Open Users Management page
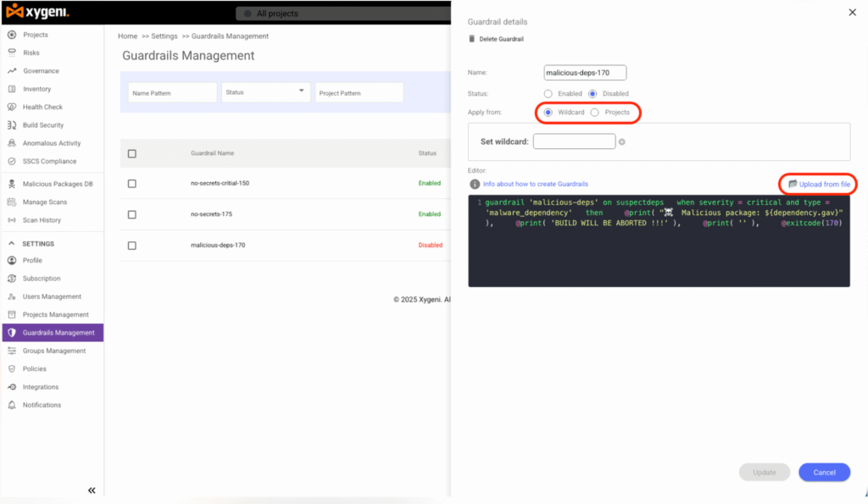 pos(52,296)
